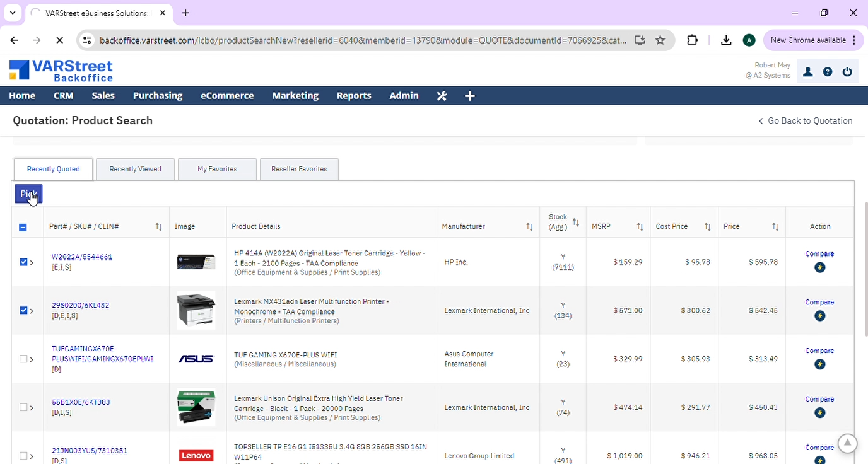Sort by Part# / SKU# / CLIN# column
The height and width of the screenshot is (464, 868).
(159, 226)
